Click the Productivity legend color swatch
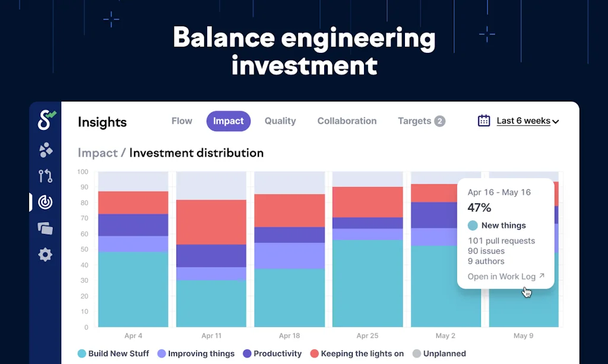This screenshot has height=364, width=608. (x=247, y=353)
